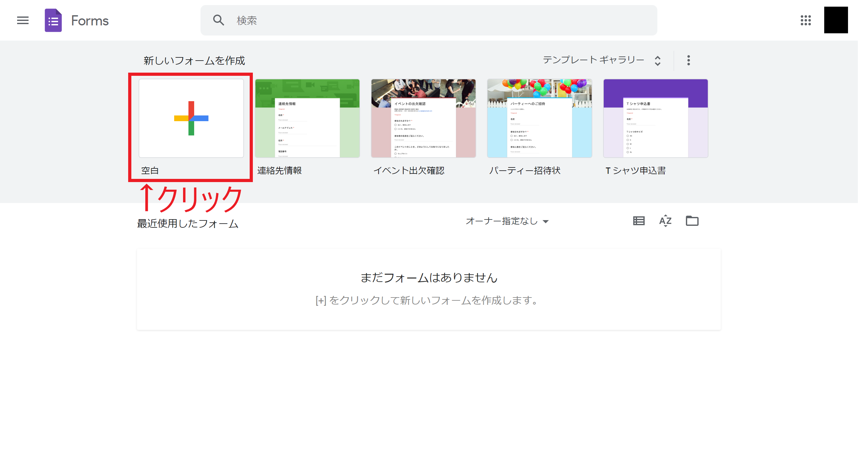Screen dimensions: 868x458
Task: Open the main hamburger menu
Action: click(x=23, y=20)
